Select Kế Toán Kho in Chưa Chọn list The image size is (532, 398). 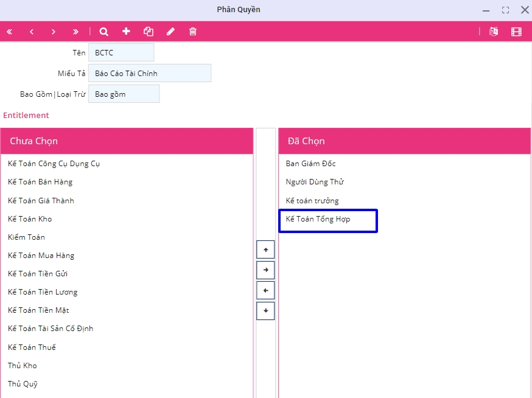pos(30,219)
